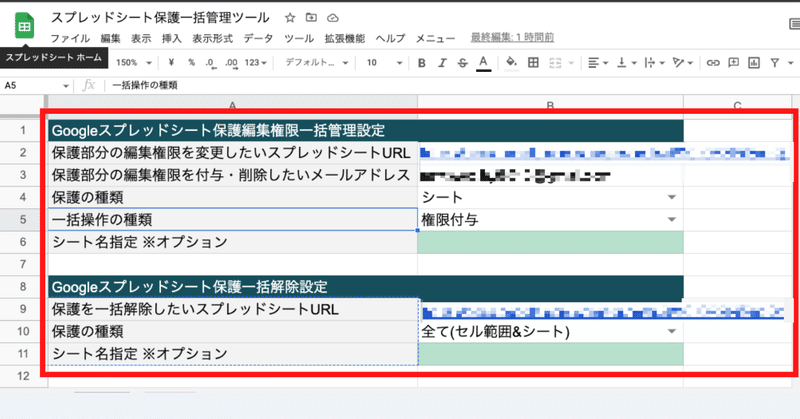Open the font size 10 dropdown
Image resolution: width=800 pixels, height=419 pixels.
tap(384, 62)
